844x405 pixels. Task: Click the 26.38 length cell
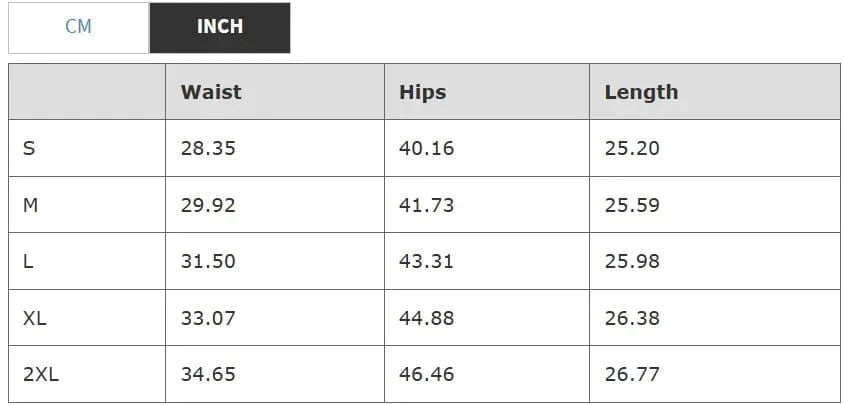point(632,319)
